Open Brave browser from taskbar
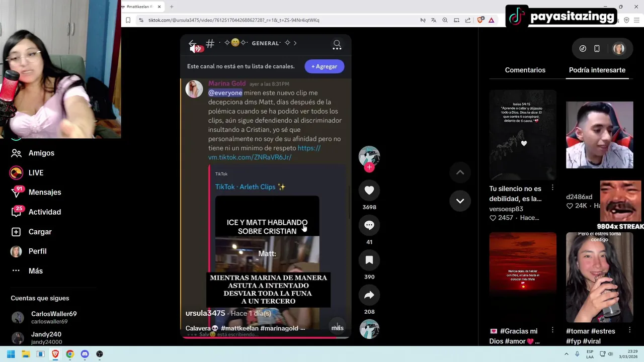This screenshot has height=362, width=644. (x=55, y=354)
